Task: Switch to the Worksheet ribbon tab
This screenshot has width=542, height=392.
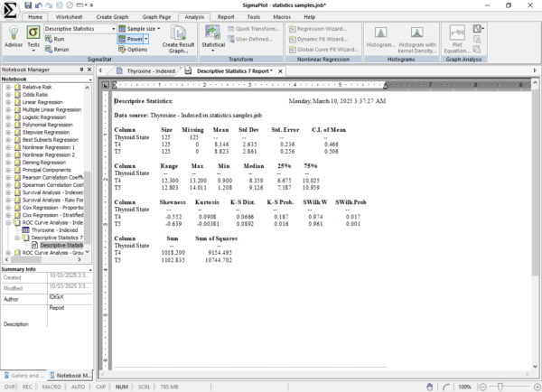Action: tap(69, 17)
